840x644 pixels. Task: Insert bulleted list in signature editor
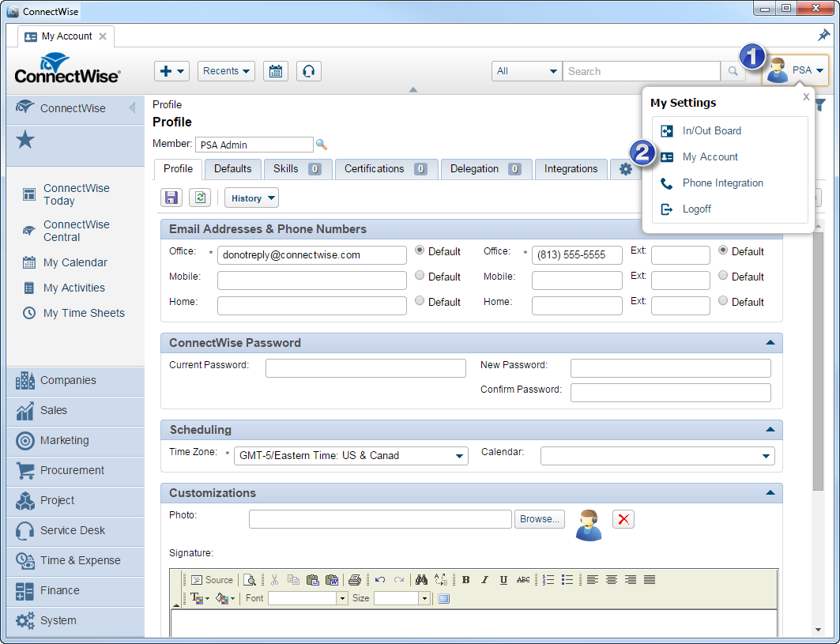pos(567,580)
